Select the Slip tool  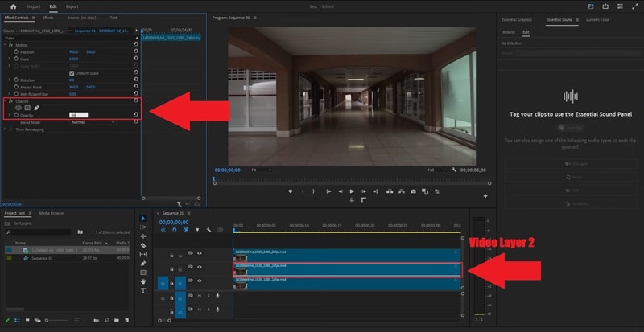(143, 255)
